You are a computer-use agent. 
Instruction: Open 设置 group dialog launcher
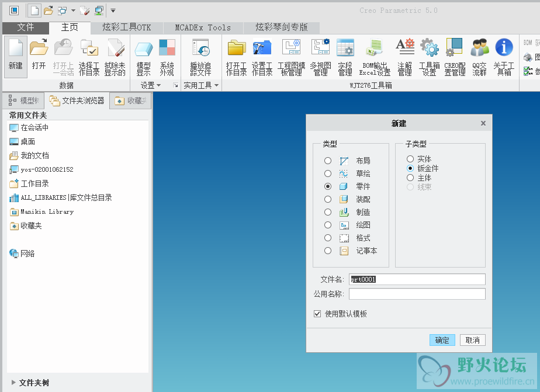pyautogui.click(x=176, y=85)
